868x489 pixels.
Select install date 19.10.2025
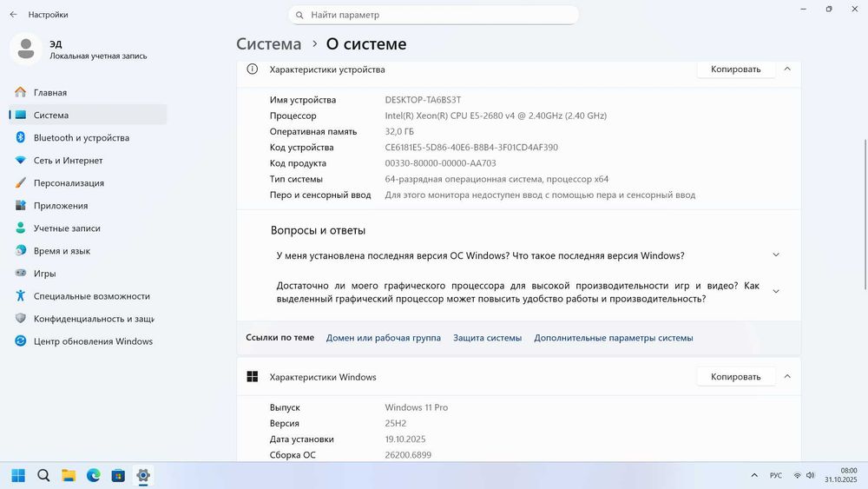tap(405, 439)
